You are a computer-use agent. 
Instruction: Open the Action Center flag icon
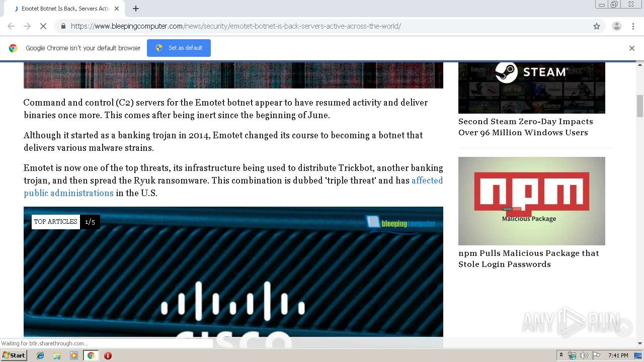pyautogui.click(x=596, y=355)
